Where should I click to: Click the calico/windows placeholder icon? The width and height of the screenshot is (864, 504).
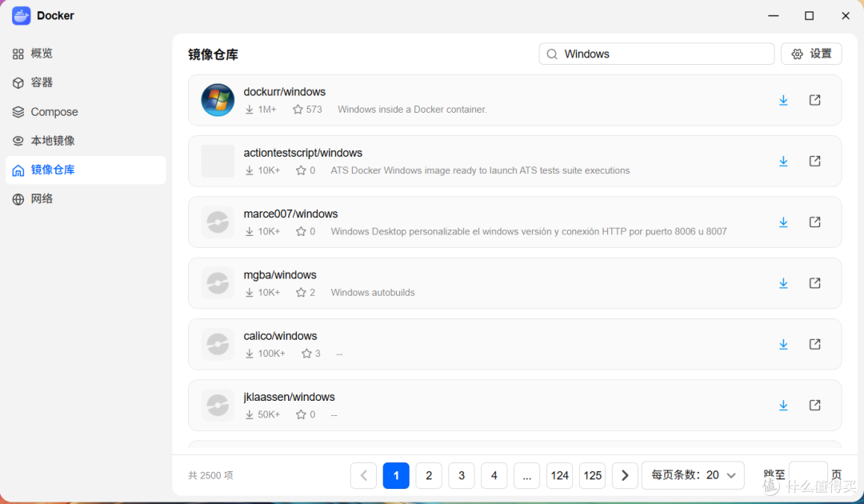tap(218, 344)
